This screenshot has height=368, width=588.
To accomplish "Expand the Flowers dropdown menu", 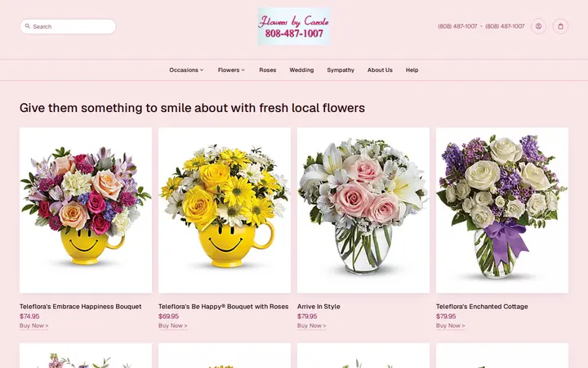I will [231, 70].
